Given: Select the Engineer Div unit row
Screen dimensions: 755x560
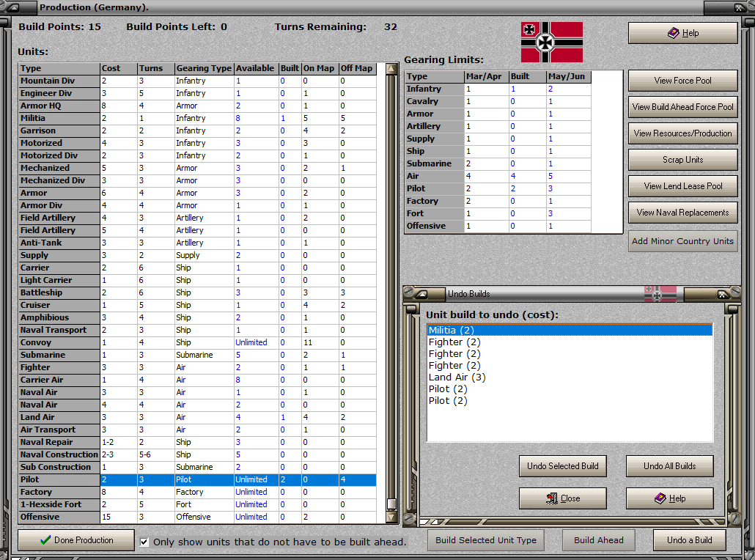Looking at the screenshot, I should (x=197, y=93).
